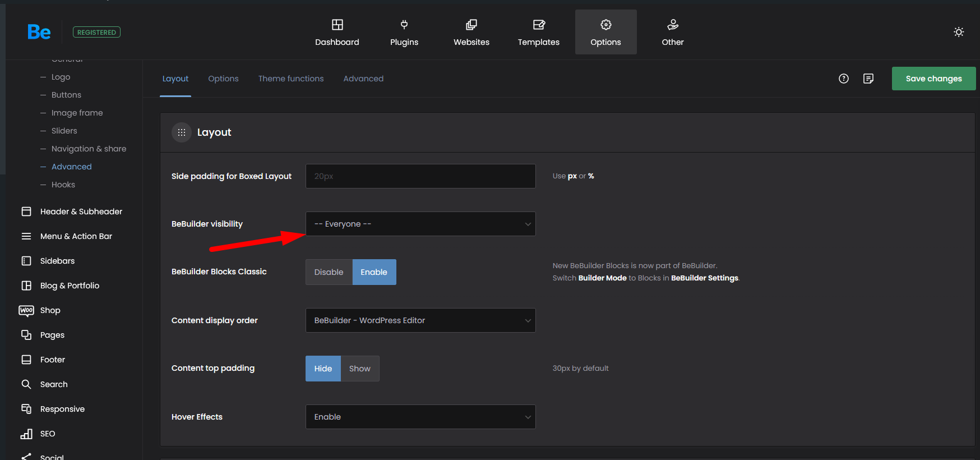The image size is (980, 460).
Task: Click the Templates edit icon
Action: 539,25
